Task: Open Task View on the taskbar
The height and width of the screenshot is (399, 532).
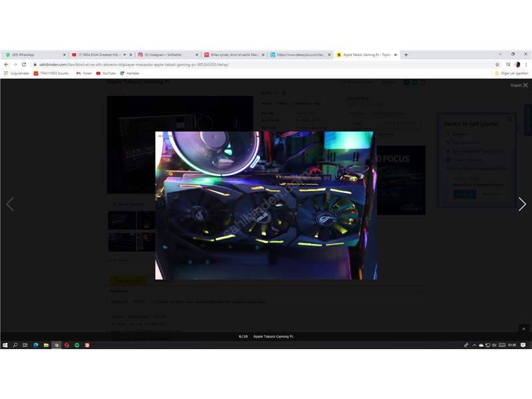Action: [x=25, y=345]
